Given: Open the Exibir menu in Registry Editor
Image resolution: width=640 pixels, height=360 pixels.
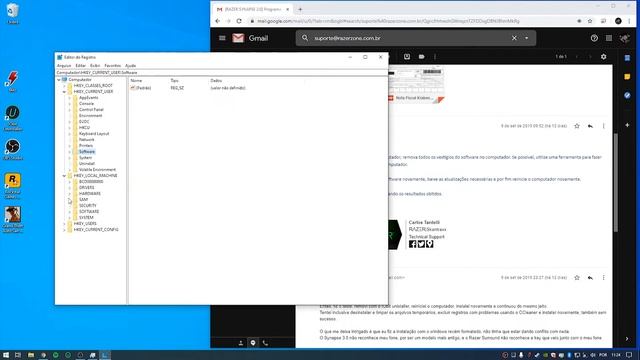Looking at the screenshot, I should click(95, 65).
